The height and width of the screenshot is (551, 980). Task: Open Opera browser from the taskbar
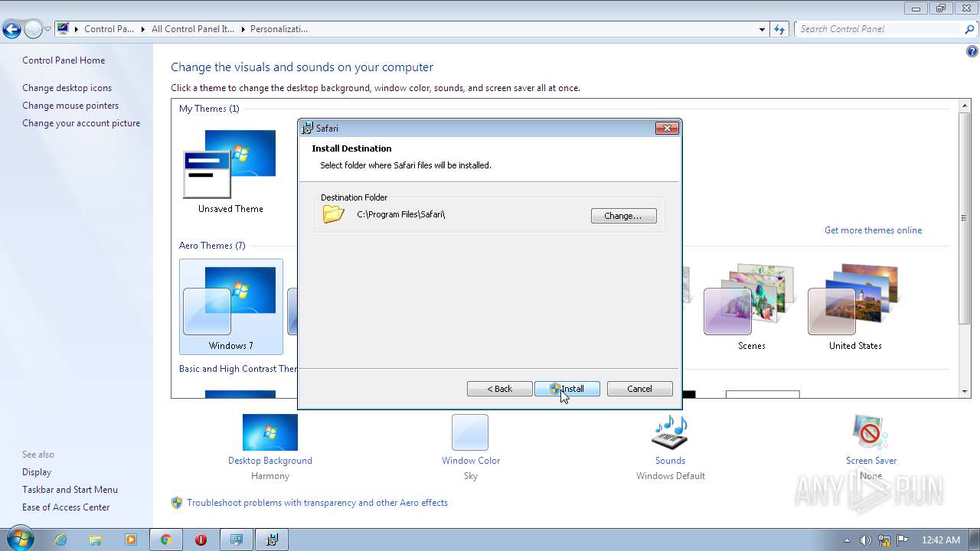point(201,540)
